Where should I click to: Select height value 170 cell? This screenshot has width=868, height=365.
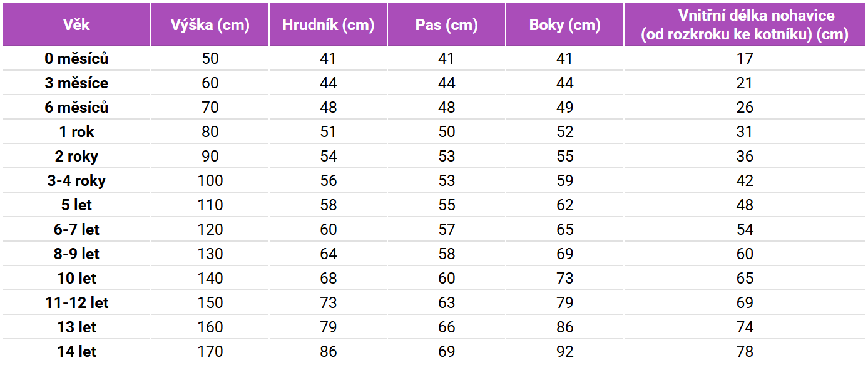(x=210, y=352)
